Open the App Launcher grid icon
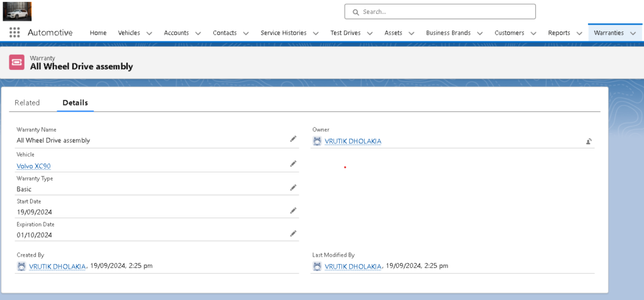Viewport: 644px width, 300px height. point(14,33)
